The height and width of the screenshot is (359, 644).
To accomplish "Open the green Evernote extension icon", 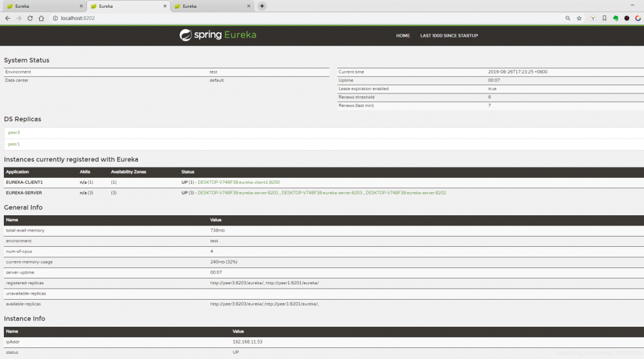I will pyautogui.click(x=616, y=18).
